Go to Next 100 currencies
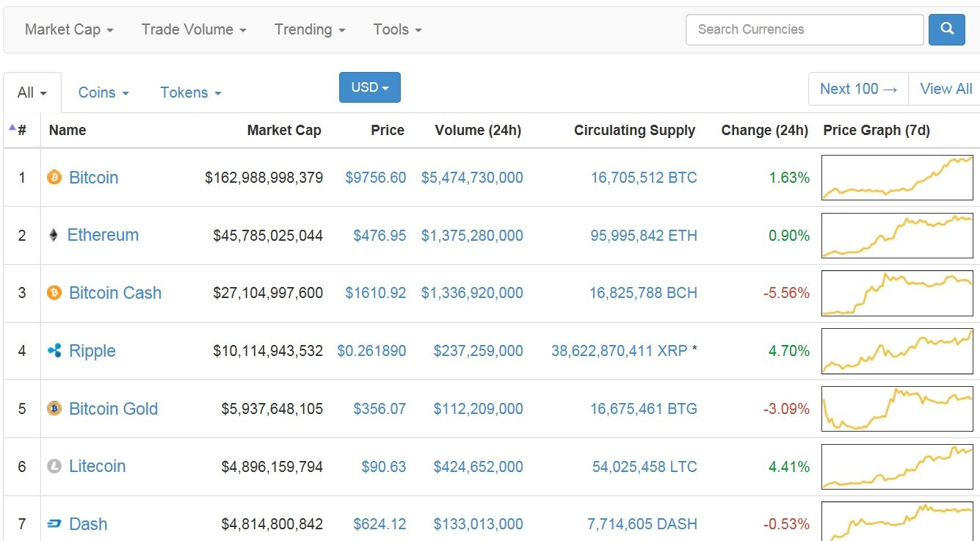The width and height of the screenshot is (980, 541). click(858, 89)
